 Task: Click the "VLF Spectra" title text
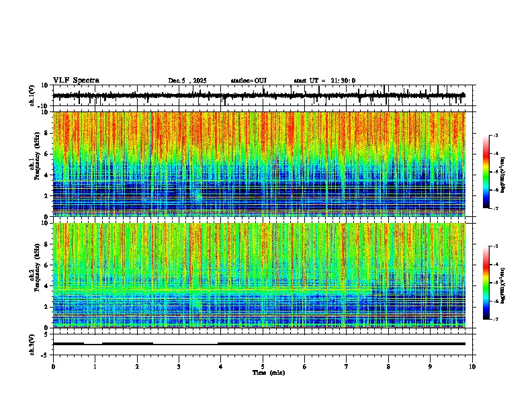(x=76, y=81)
